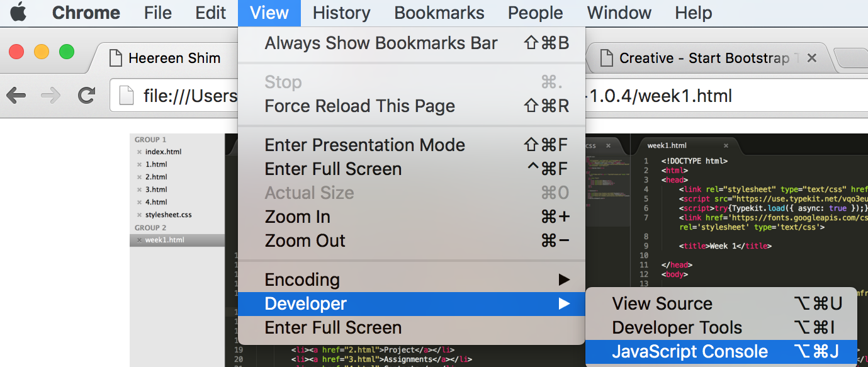
Task: Expand the Encoding submenu
Action: [x=412, y=279]
